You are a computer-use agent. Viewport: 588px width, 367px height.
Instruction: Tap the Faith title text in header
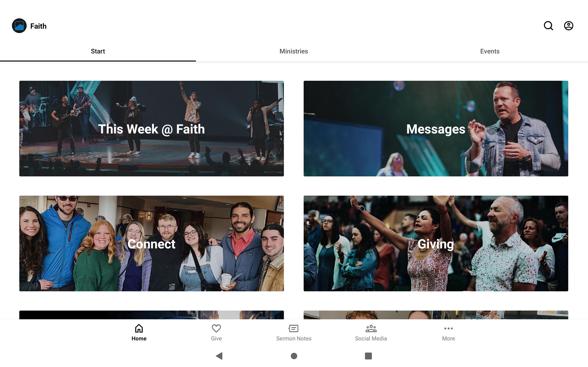pos(38,26)
